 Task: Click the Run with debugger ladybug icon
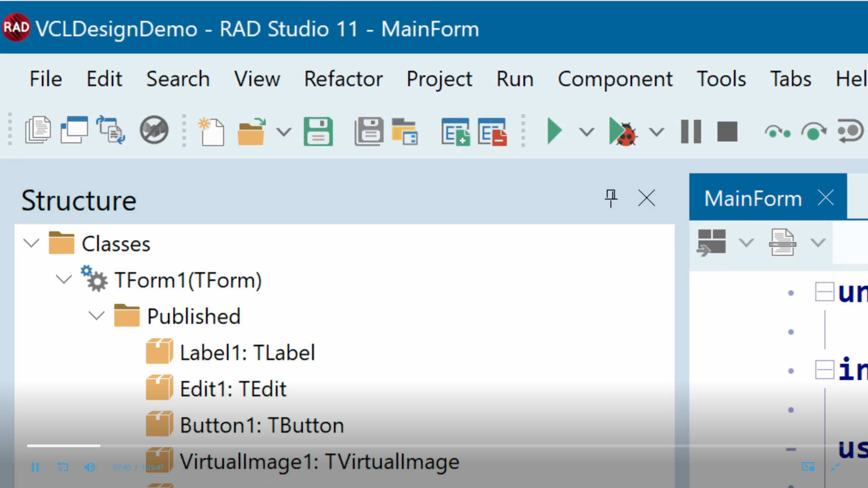[x=624, y=132]
